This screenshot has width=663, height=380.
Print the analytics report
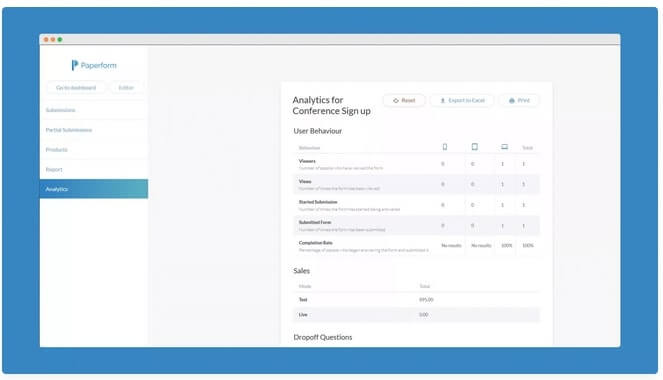pos(519,101)
